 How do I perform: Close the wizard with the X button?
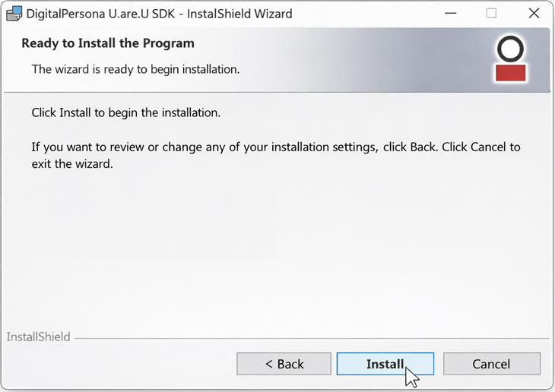point(534,13)
